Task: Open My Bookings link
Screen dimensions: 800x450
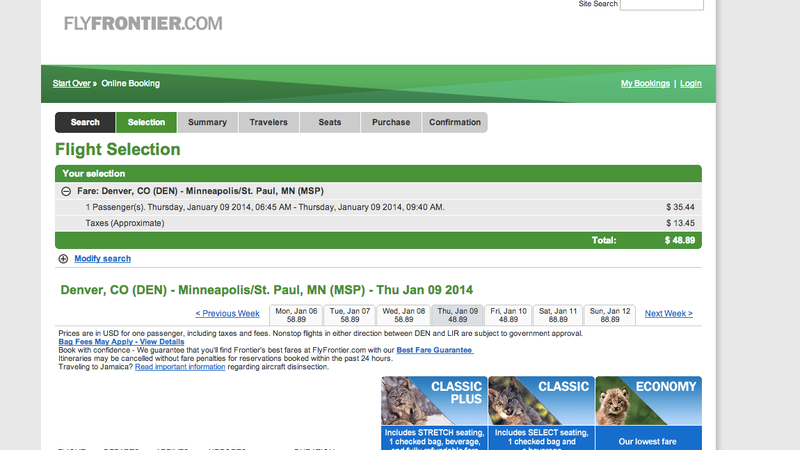Action: 645,83
